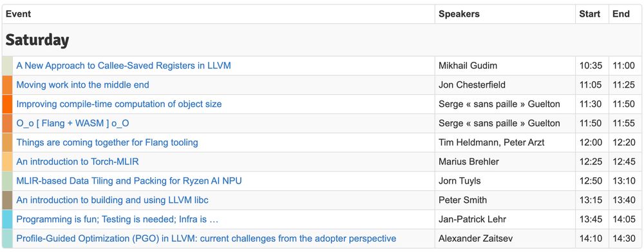
Task: Open 'A New Approach to Callee-Saved Registers in LLVM'
Action: [x=124, y=65]
